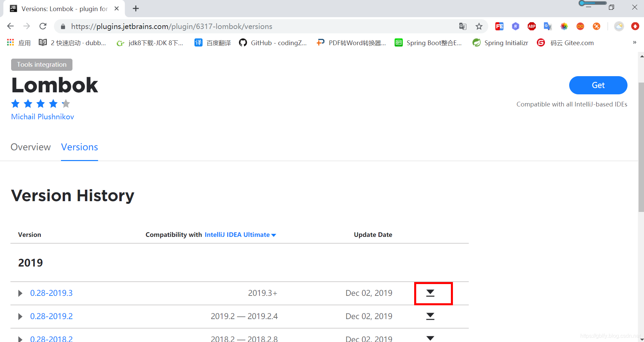Open the PDF to Word converter bookmark
Viewport: 644px width, 342px height.
point(351,43)
